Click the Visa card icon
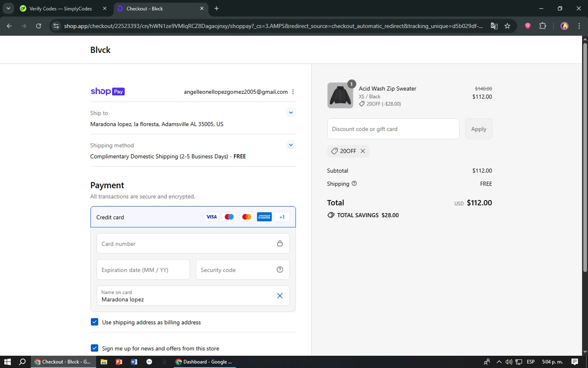Image resolution: width=588 pixels, height=368 pixels. [212, 217]
